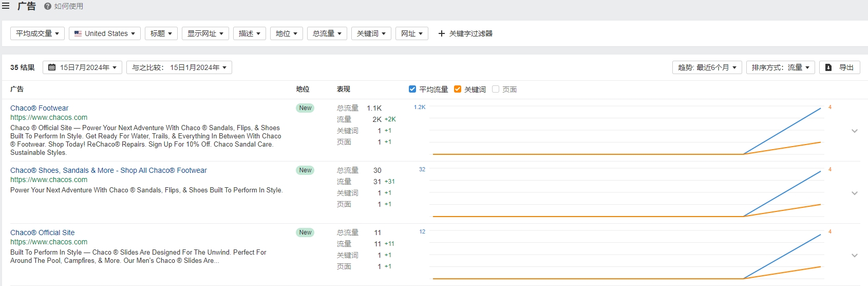Open the 总流量 filter dropdown
Screen dimensions: 868x286
coord(327,33)
